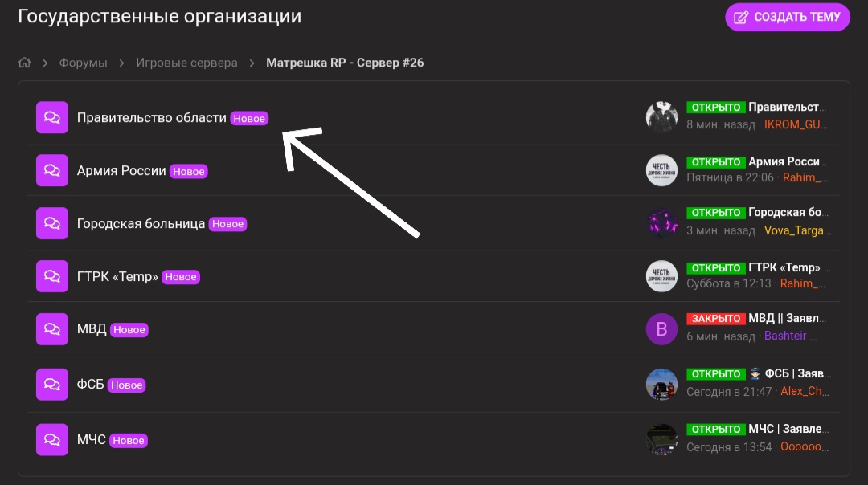Click the purple B avatar of Bashteir
Viewport: 868px width, 485px height.
pos(661,329)
